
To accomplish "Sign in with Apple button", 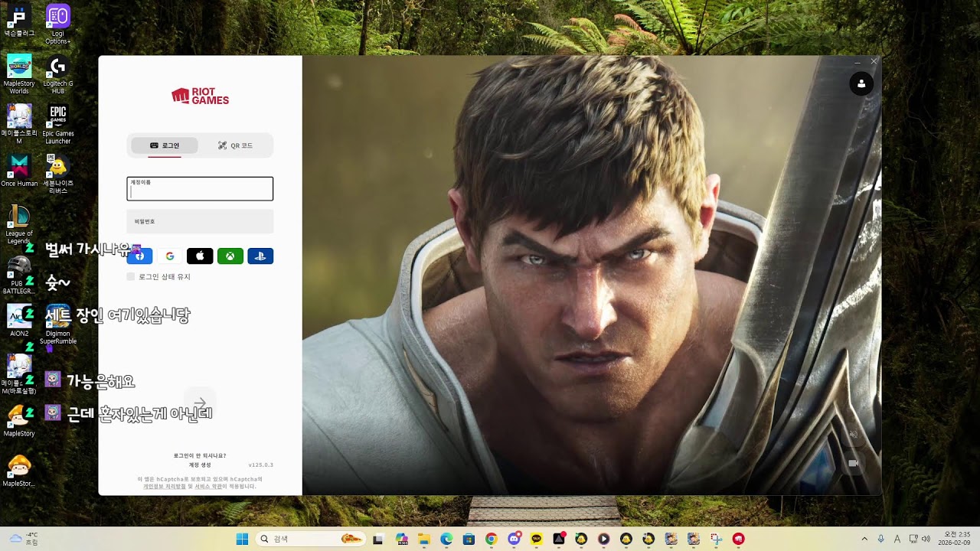I will click(200, 256).
